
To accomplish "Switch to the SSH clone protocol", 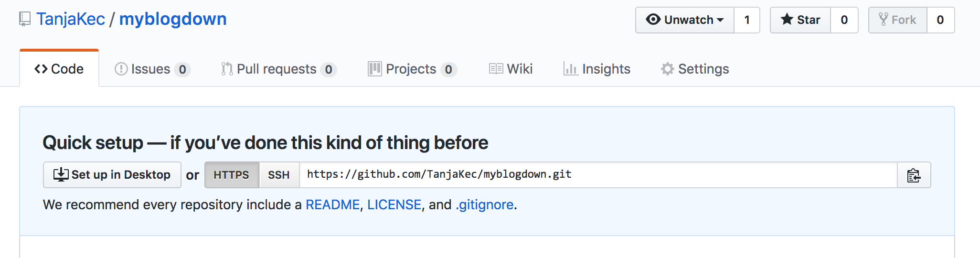I will (279, 175).
